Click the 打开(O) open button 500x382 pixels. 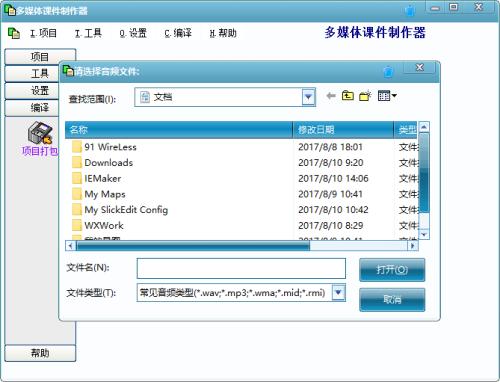[x=392, y=270]
